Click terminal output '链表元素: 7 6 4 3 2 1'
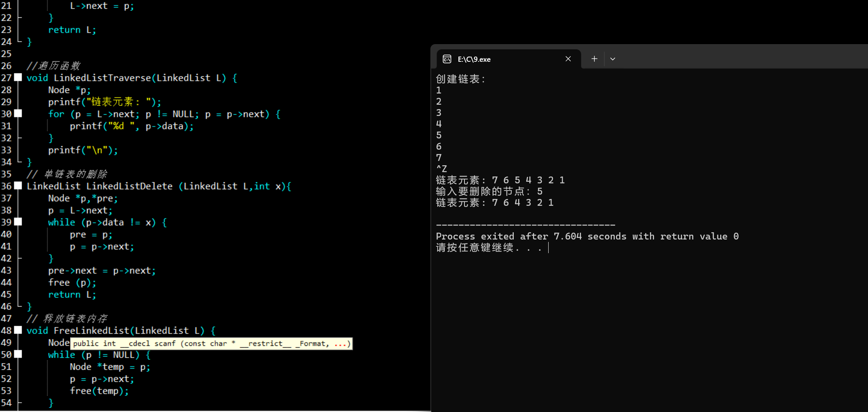 [x=495, y=203]
